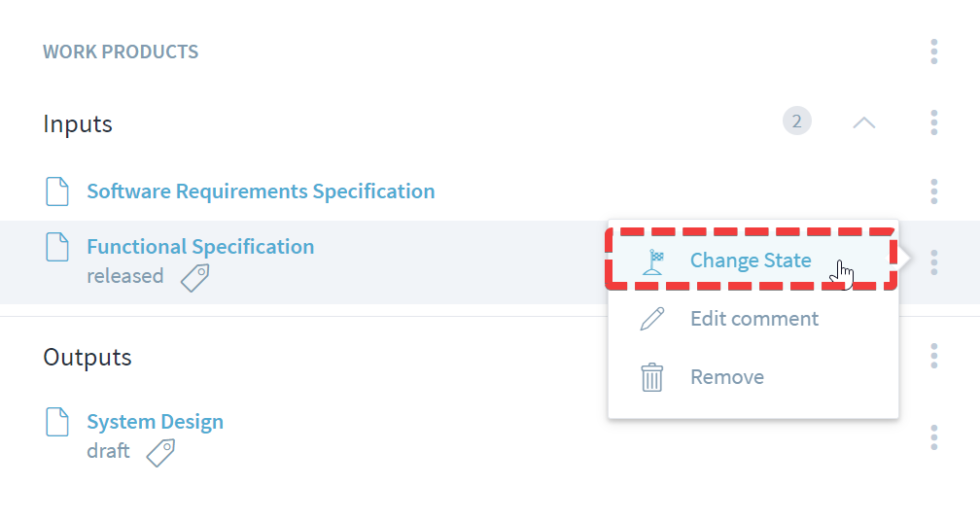Open the Inputs section three-dot menu

point(933,122)
